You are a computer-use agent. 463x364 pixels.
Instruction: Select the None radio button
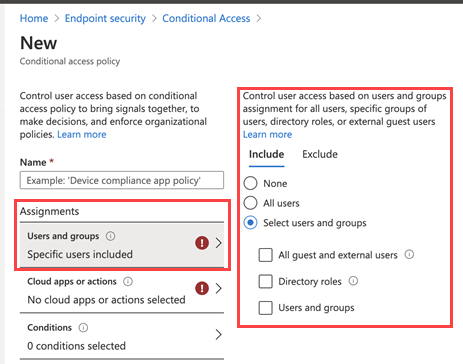click(x=250, y=183)
